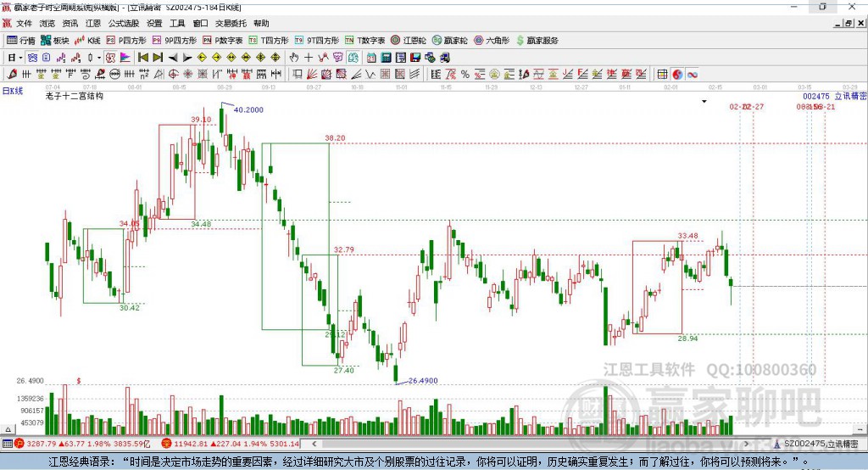Toggle the pink flag chart icon
This screenshot has height=470, width=868.
point(125,58)
